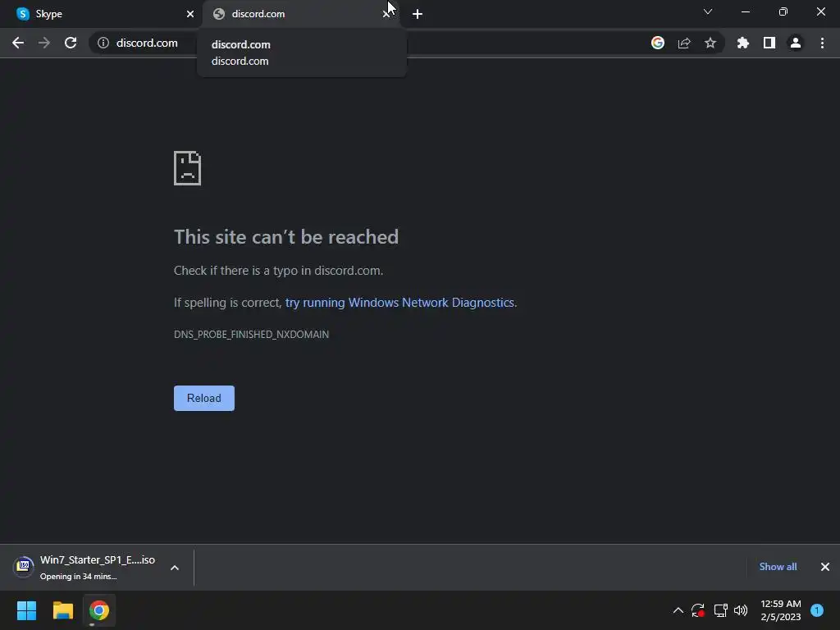
Task: Expand the tab search chevron
Action: [708, 11]
